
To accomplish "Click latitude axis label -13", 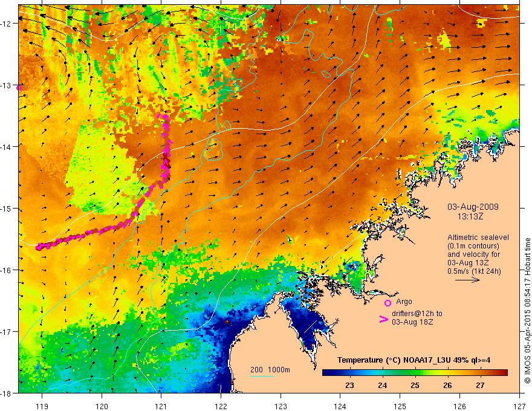I will point(6,85).
